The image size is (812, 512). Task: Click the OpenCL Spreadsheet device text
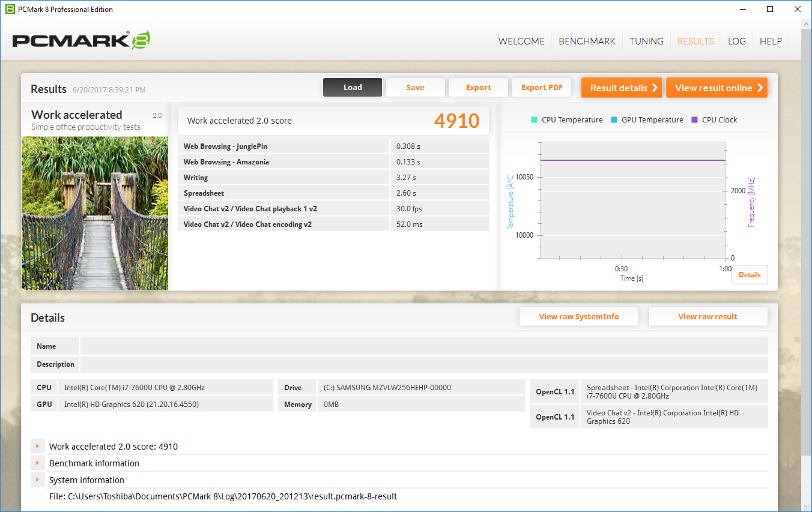(672, 392)
